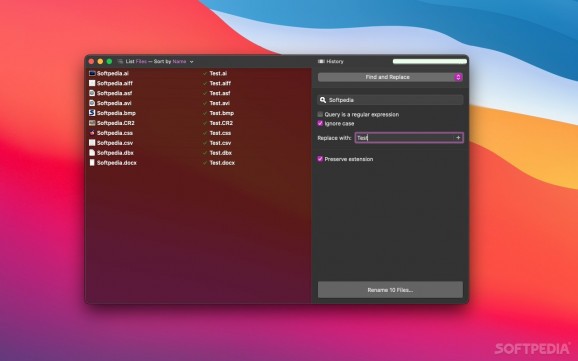Click the Softpedia.docx file icon
This screenshot has width=578, height=361.
coord(92,163)
